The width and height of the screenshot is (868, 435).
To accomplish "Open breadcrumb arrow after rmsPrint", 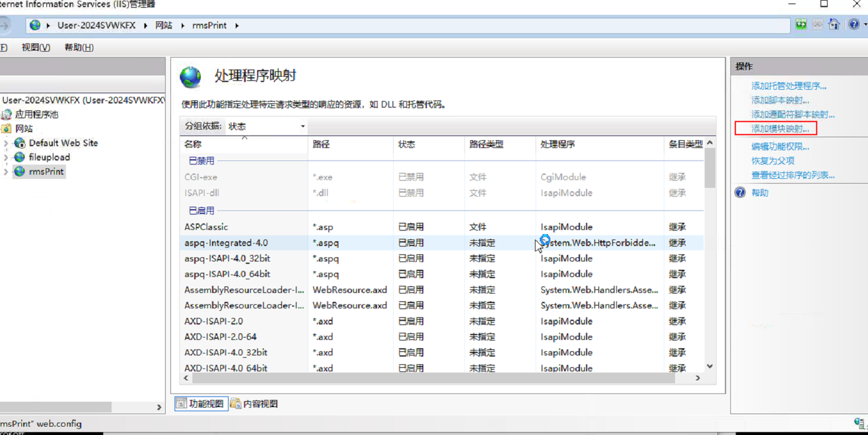I will (x=237, y=26).
